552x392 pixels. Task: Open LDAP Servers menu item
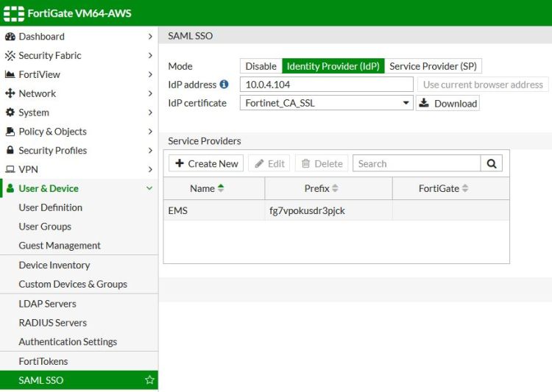tap(47, 304)
